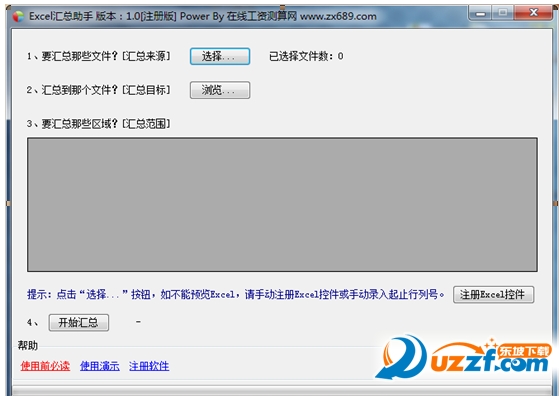
Task: Click the step 1 汇总来源 label
Action: 98,56
